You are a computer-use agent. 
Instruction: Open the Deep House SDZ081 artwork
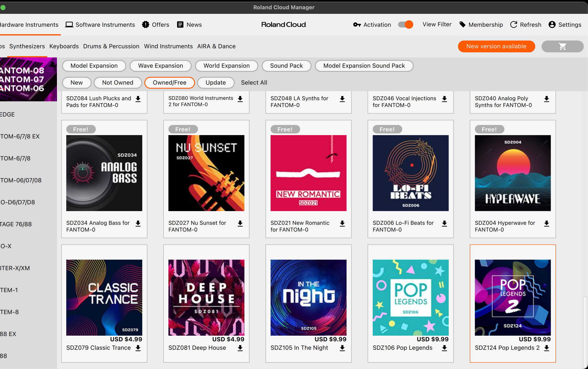(x=206, y=297)
